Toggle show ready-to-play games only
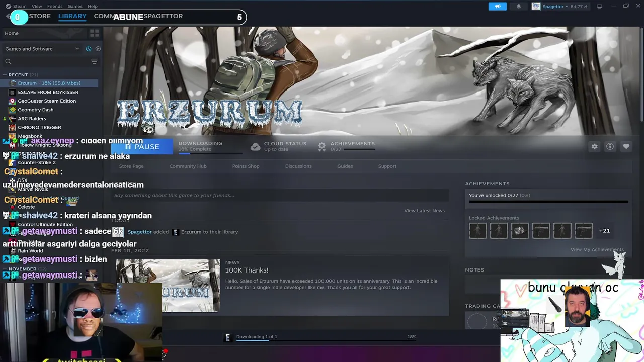 98,49
